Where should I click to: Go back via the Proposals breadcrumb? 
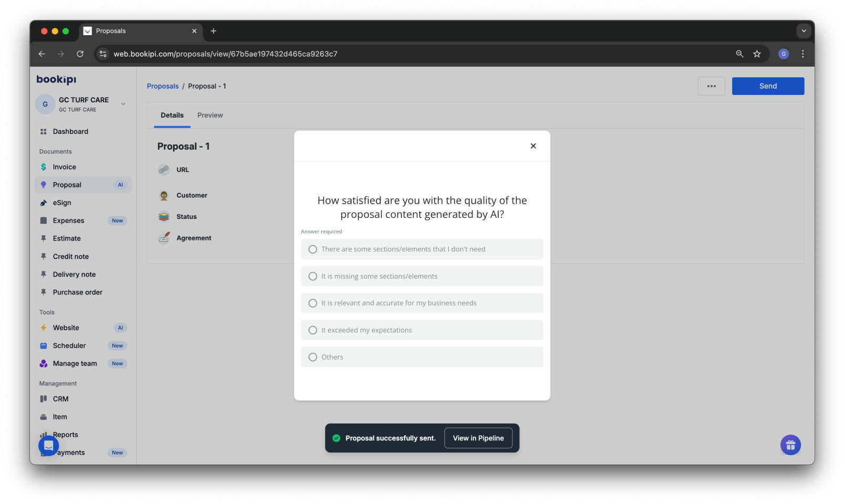pos(162,86)
